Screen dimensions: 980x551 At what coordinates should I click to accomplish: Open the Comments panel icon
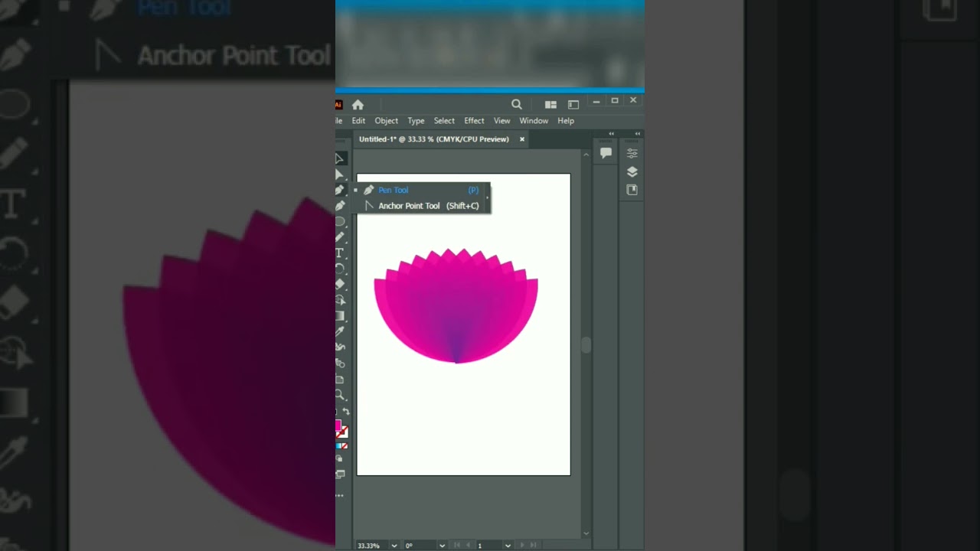point(606,153)
